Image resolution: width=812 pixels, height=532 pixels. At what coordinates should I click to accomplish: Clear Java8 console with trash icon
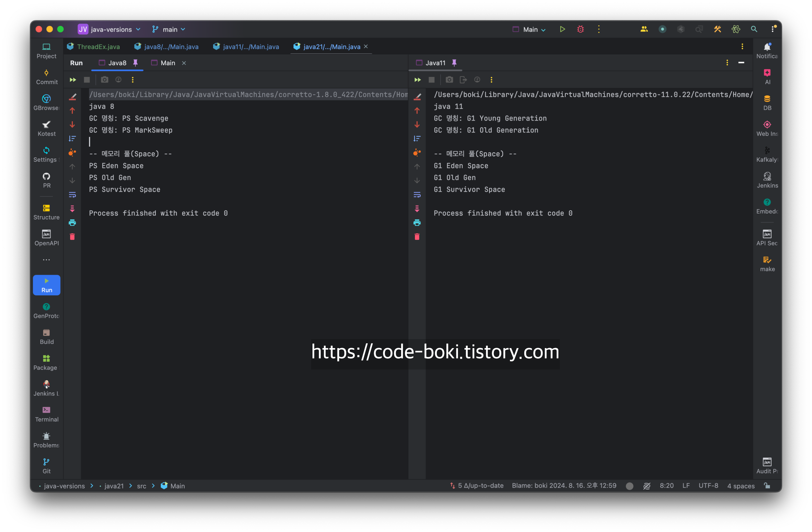click(x=72, y=237)
